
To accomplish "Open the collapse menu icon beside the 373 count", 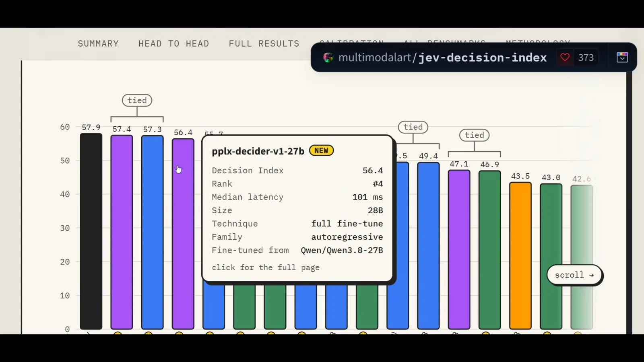I will [x=622, y=58].
